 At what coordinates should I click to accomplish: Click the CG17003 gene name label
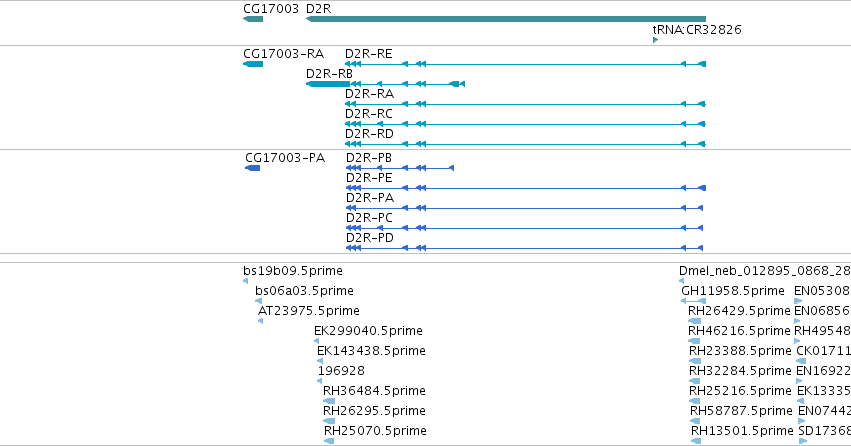click(x=271, y=9)
